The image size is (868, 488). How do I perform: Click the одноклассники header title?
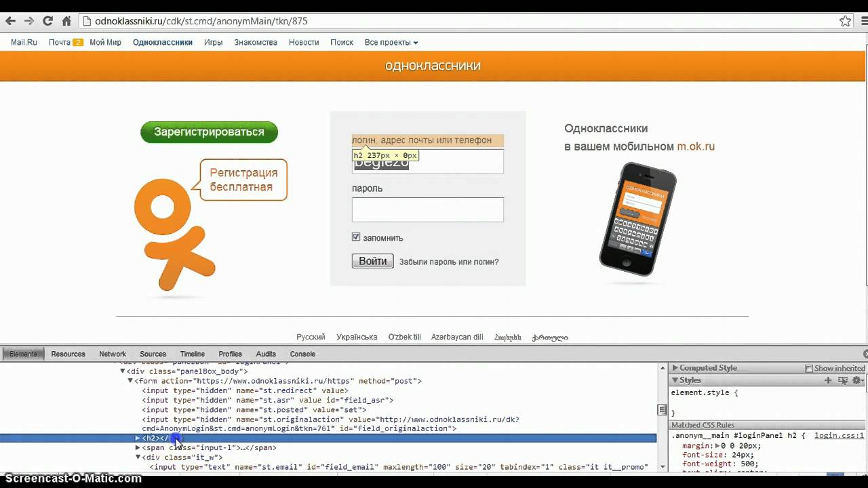pyautogui.click(x=433, y=66)
